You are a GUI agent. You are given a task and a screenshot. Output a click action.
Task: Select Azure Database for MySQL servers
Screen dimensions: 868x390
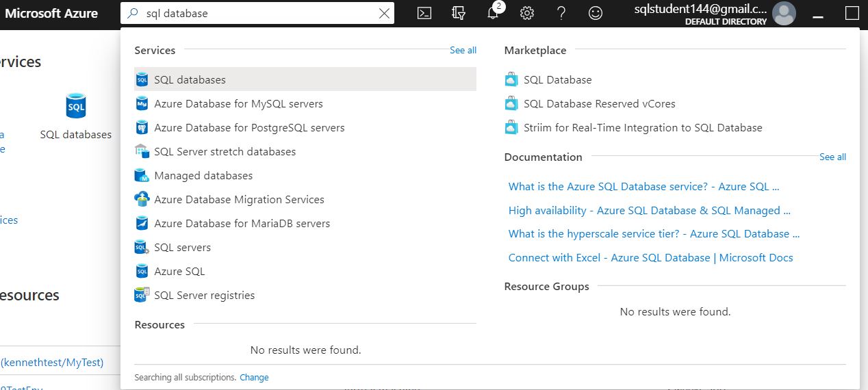pyautogui.click(x=238, y=104)
